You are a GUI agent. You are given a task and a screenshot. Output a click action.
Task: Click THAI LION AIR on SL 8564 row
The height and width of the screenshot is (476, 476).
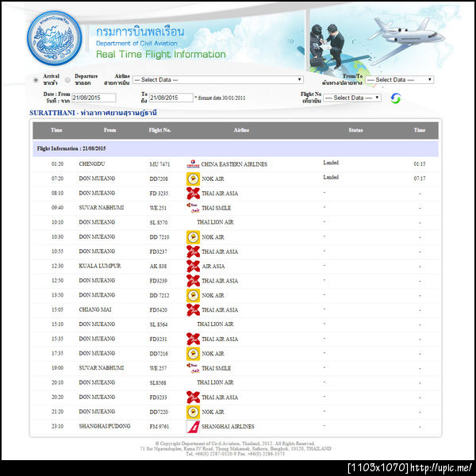tap(215, 324)
